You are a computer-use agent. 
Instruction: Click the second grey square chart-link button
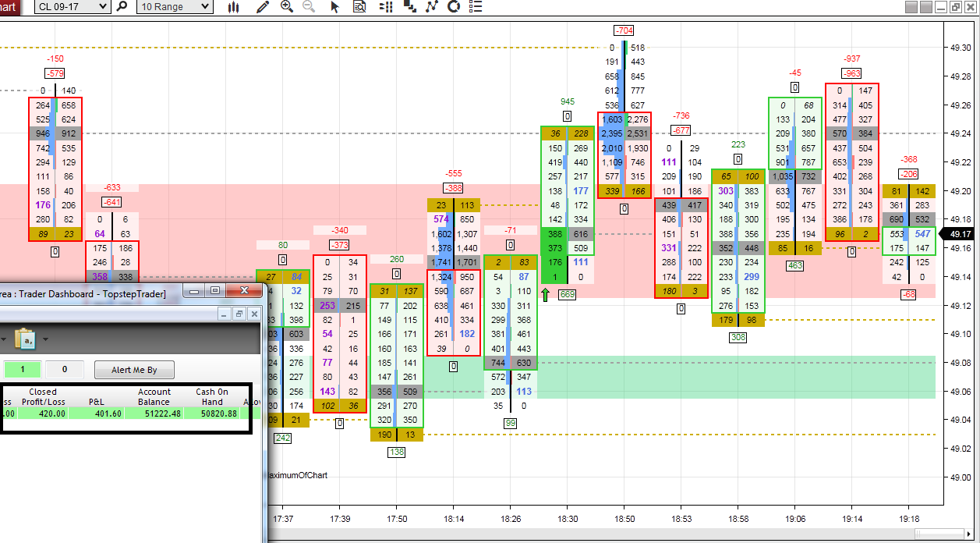pyautogui.click(x=925, y=6)
